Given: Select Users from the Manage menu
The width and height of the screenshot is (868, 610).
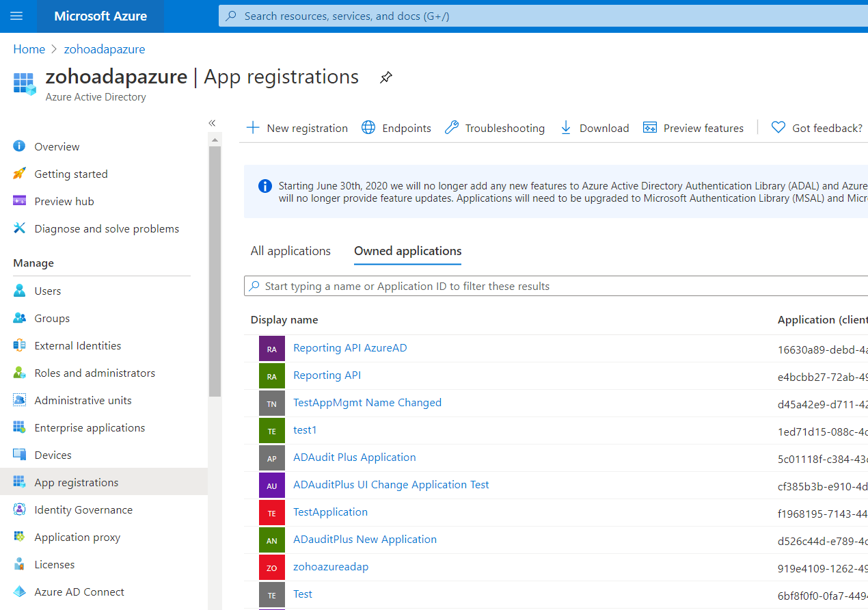Looking at the screenshot, I should 47,291.
